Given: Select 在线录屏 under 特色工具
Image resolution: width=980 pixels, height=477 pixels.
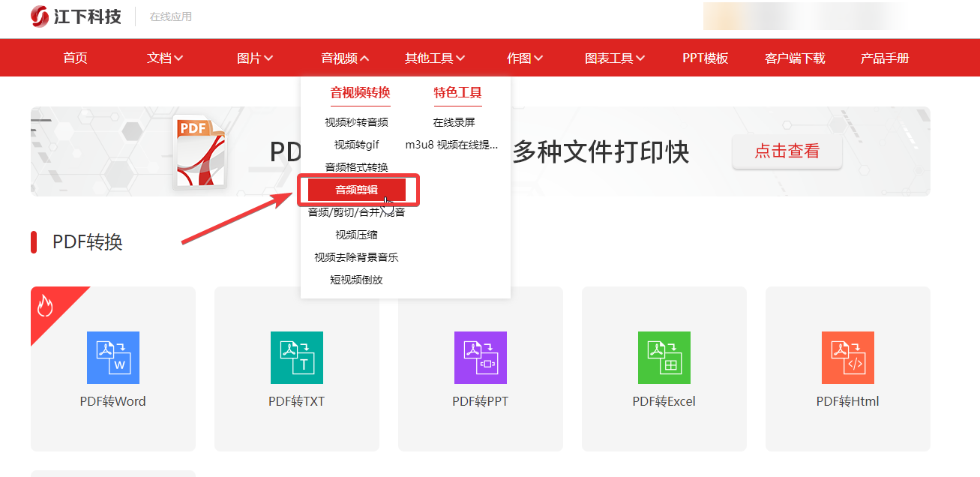Looking at the screenshot, I should point(454,122).
